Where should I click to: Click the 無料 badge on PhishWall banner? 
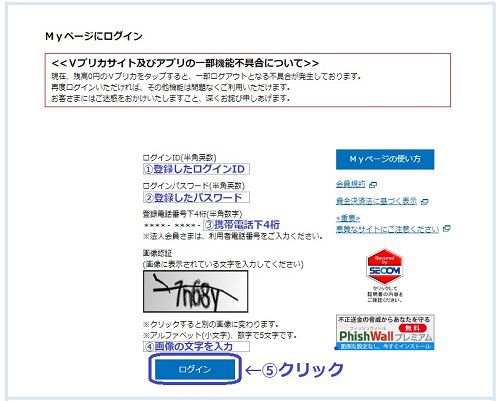(413, 328)
